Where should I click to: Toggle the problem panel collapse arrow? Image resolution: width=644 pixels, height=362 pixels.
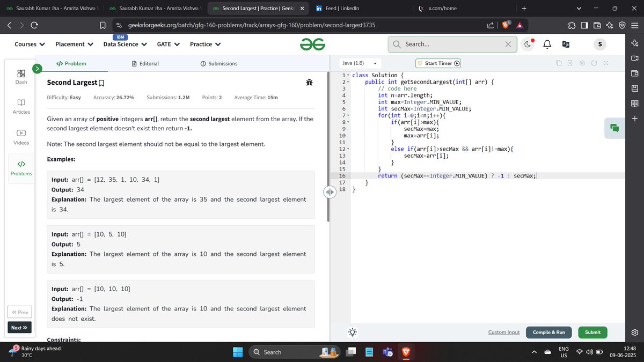tap(330, 191)
